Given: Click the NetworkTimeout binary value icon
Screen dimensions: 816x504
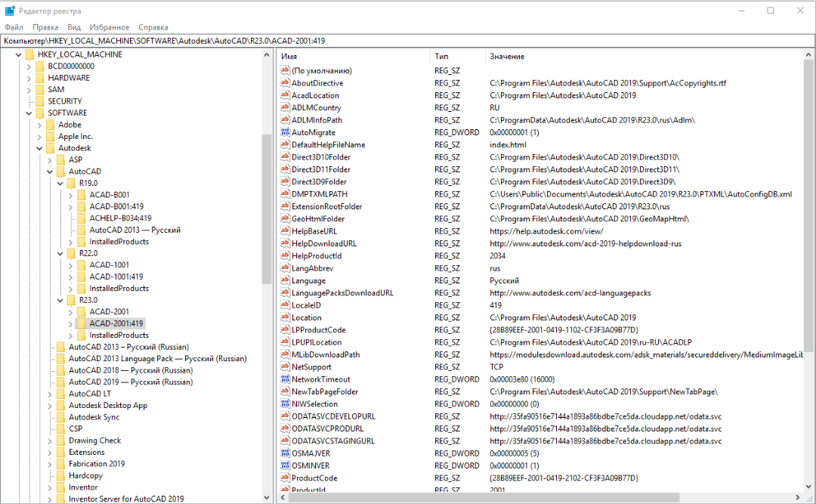Looking at the screenshot, I should [x=285, y=379].
